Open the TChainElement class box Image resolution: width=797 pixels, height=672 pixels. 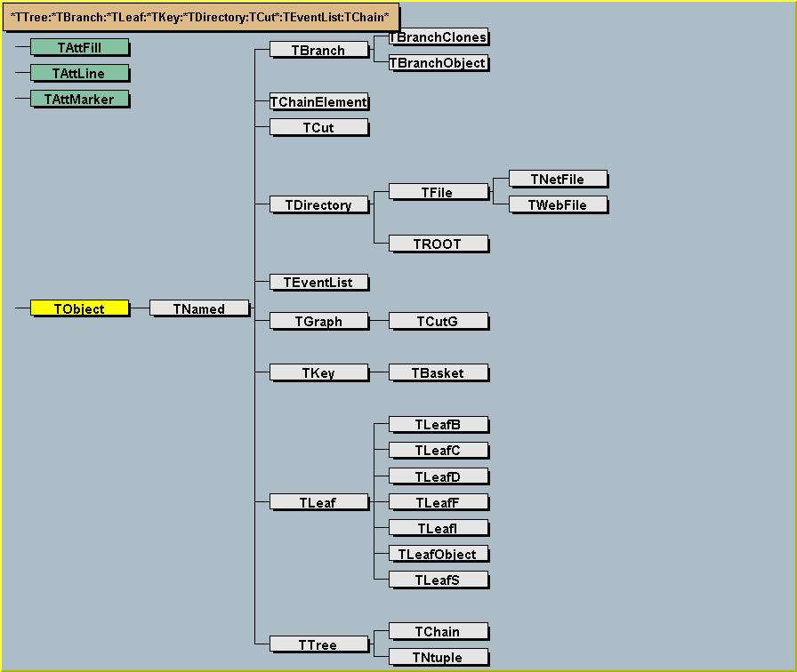[x=318, y=101]
